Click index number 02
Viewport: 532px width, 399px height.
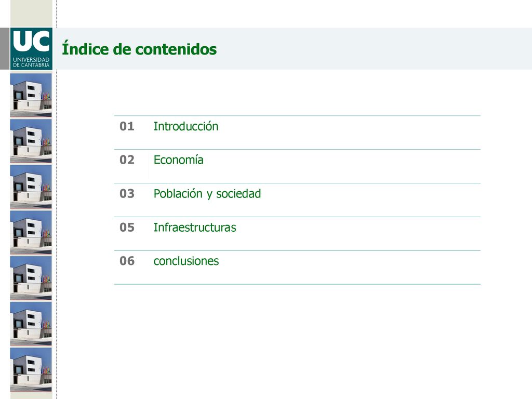pyautogui.click(x=127, y=160)
